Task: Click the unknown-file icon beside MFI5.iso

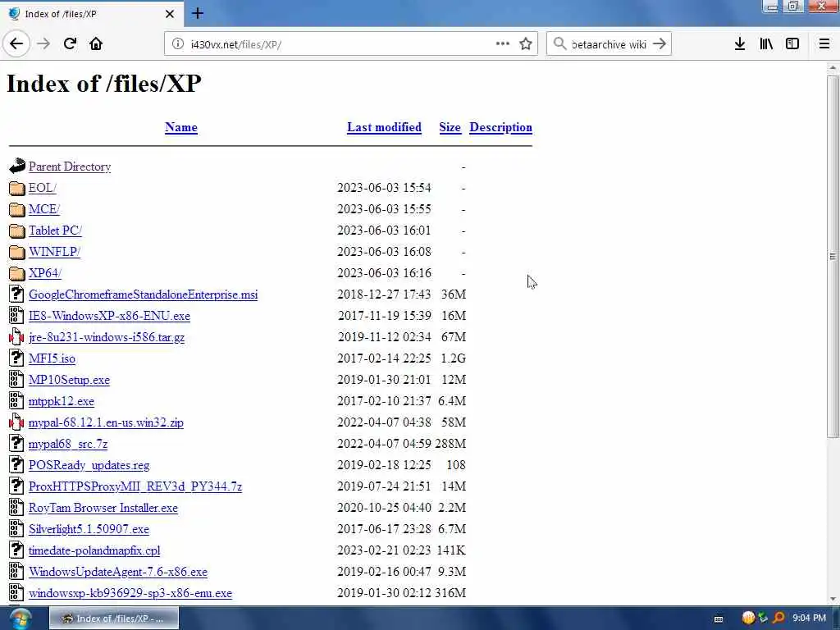Action: point(16,358)
